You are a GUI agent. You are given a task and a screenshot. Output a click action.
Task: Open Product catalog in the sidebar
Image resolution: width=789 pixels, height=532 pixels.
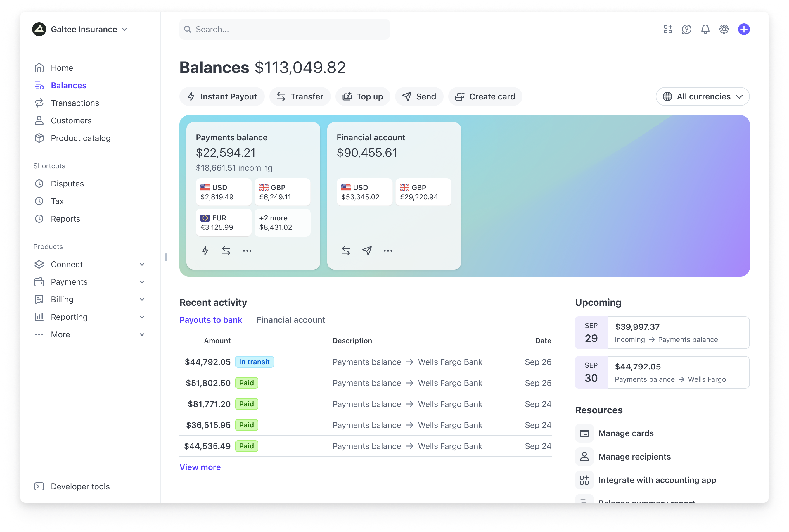pos(80,138)
